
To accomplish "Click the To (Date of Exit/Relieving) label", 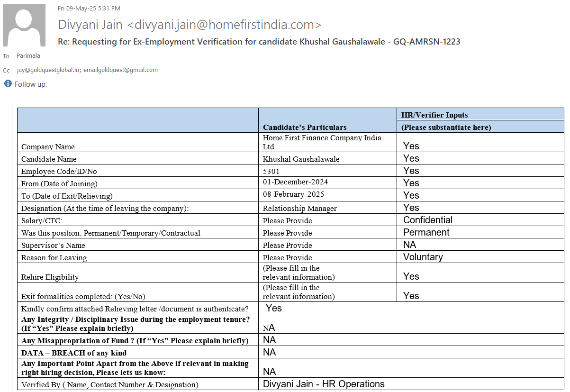I will 67,196.
